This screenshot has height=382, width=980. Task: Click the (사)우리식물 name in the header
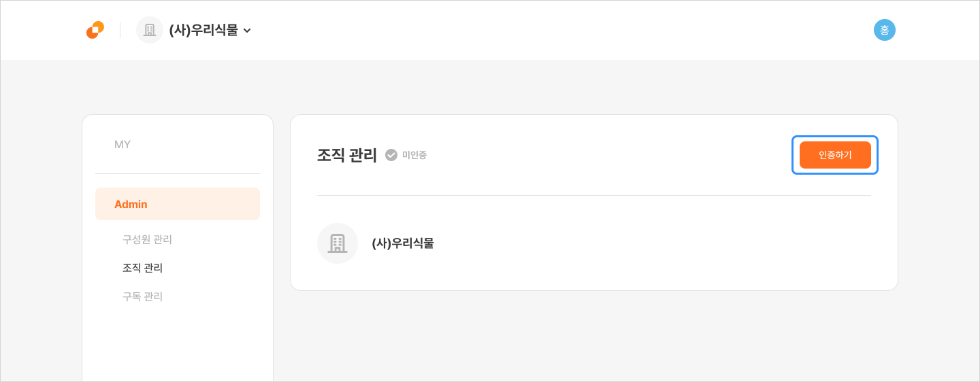[203, 30]
